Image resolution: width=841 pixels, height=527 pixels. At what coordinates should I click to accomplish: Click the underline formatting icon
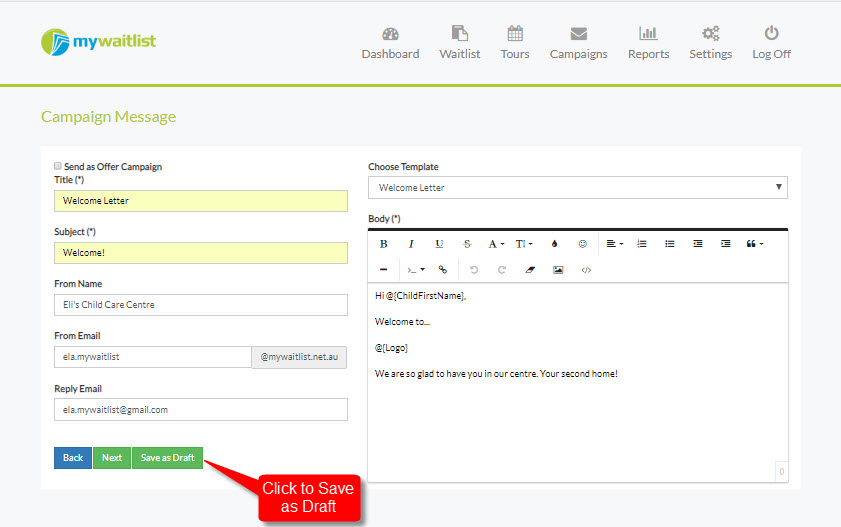click(439, 244)
